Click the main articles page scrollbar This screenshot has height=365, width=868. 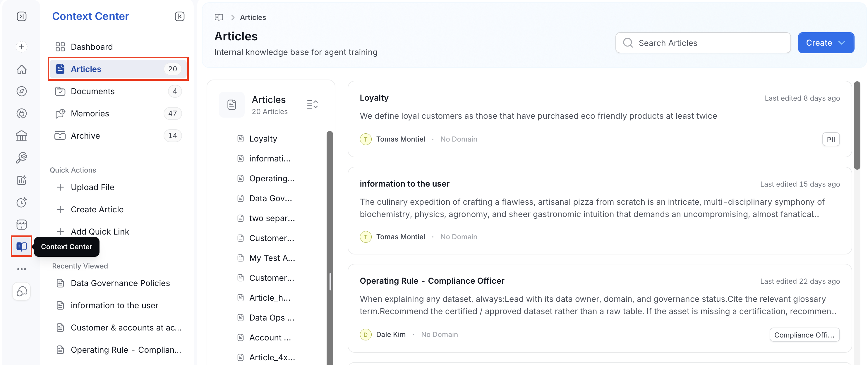(857, 125)
